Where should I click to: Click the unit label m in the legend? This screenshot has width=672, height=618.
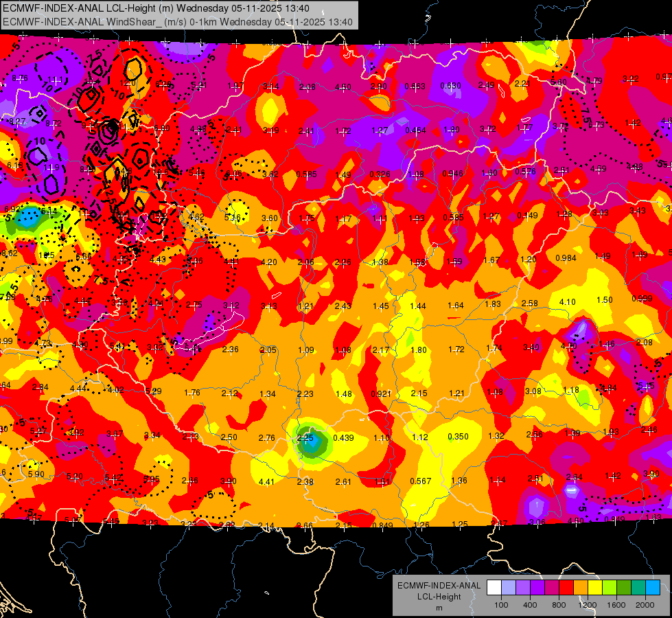coord(439,608)
